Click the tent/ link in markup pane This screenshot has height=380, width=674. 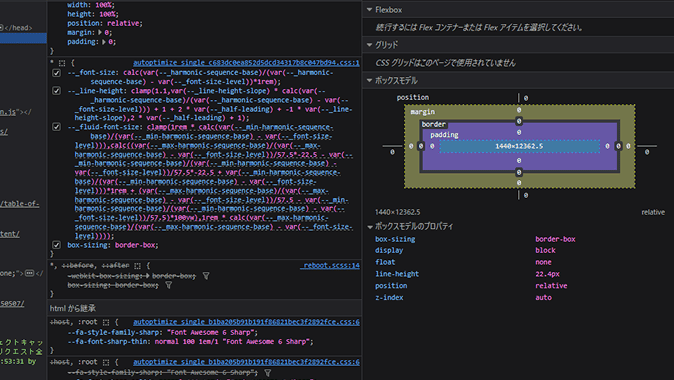[10, 234]
